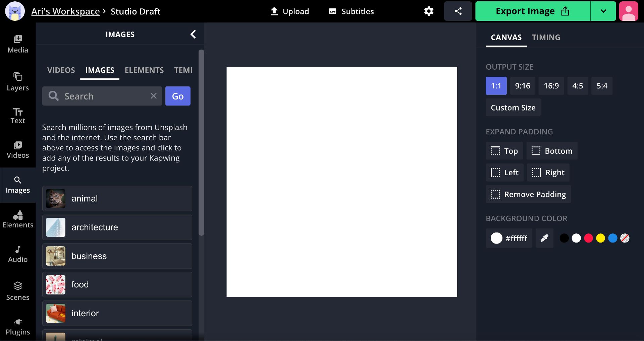Open the Elements sidebar panel

(18, 219)
